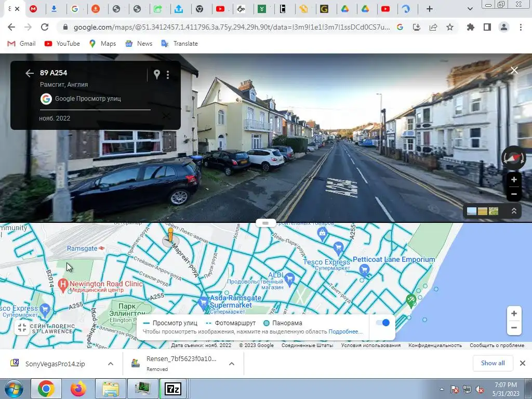Open the three-dot options in Street View card
The image size is (532, 399).
point(168,74)
